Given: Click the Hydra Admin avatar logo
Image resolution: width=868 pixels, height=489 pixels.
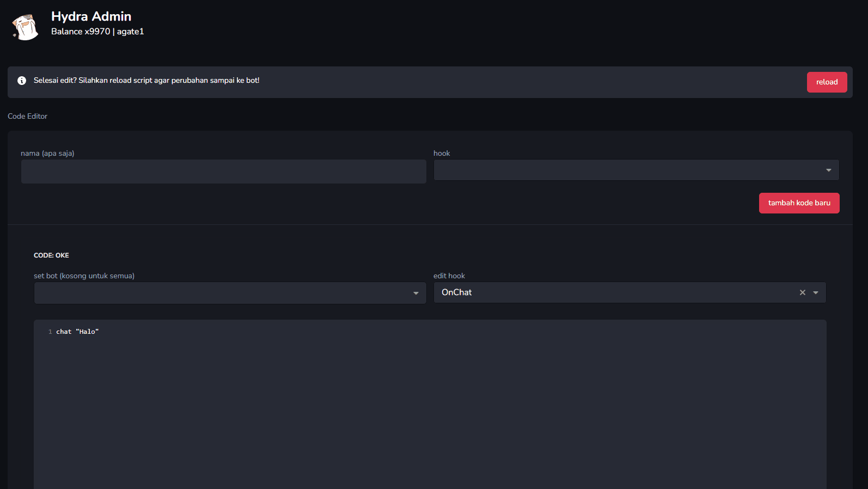Looking at the screenshot, I should click(x=25, y=26).
